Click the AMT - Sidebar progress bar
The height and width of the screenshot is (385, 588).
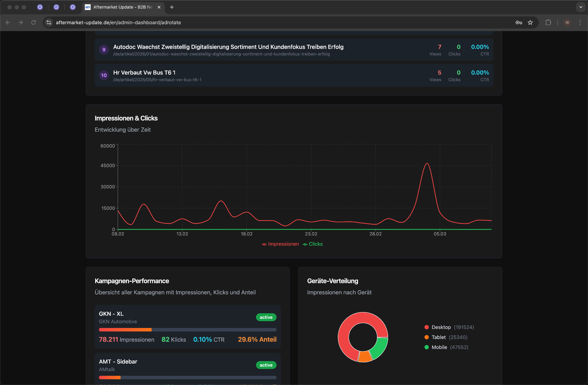point(187,378)
